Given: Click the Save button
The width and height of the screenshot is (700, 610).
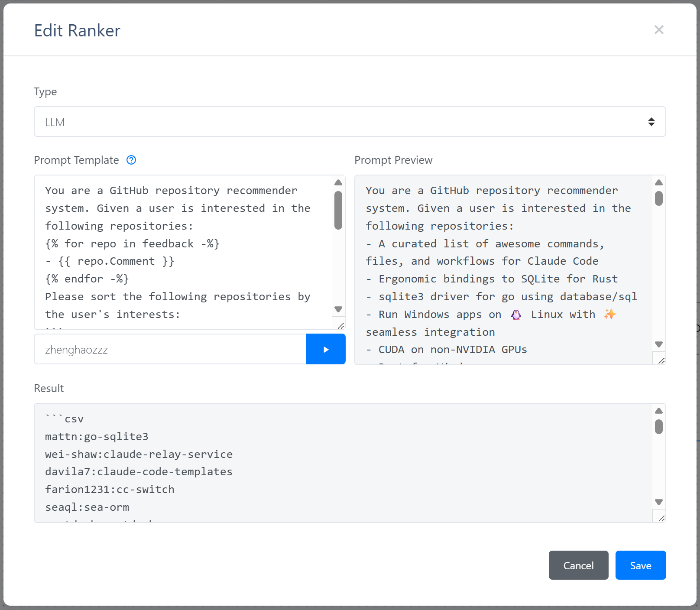Looking at the screenshot, I should pyautogui.click(x=640, y=565).
